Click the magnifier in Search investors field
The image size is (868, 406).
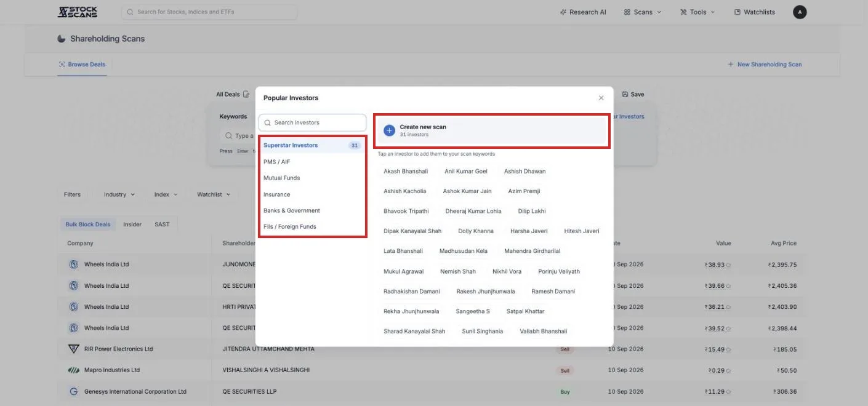[268, 122]
